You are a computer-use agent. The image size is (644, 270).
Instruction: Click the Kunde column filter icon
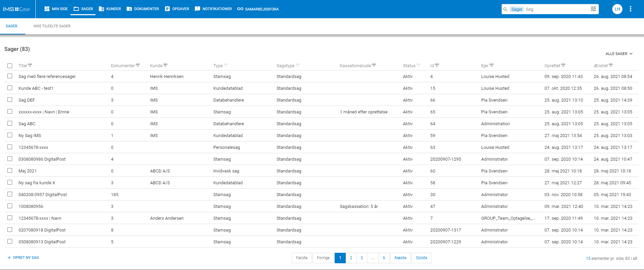tap(165, 65)
